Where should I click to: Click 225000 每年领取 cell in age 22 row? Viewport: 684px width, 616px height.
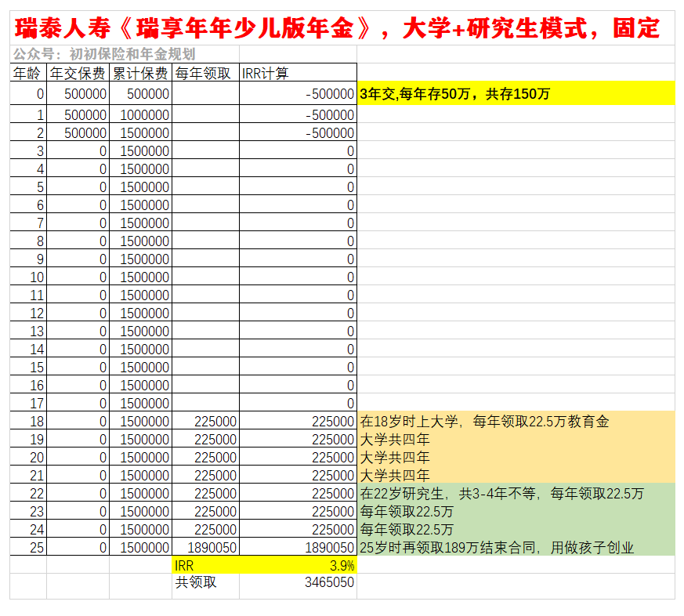tap(205, 492)
